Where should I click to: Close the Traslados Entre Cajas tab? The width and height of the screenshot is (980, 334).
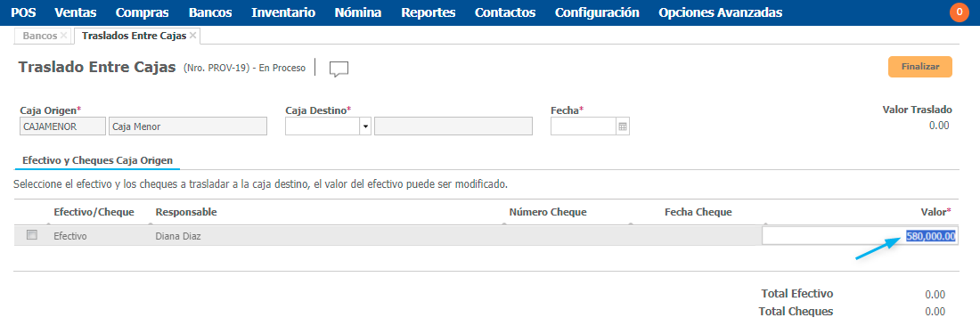tap(193, 36)
